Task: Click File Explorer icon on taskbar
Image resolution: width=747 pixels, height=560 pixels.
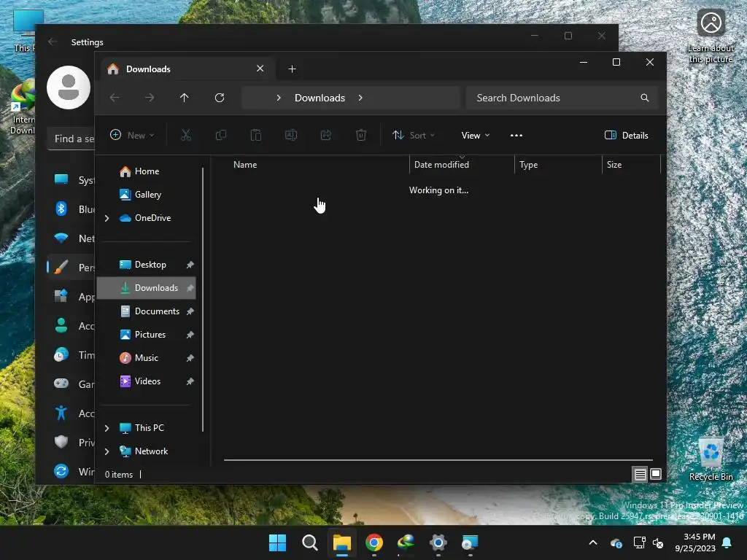Action: [x=342, y=542]
